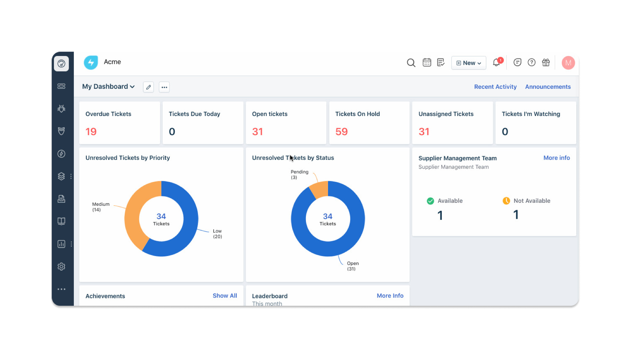
Task: Expand the My Dashboard dropdown
Action: click(x=108, y=86)
